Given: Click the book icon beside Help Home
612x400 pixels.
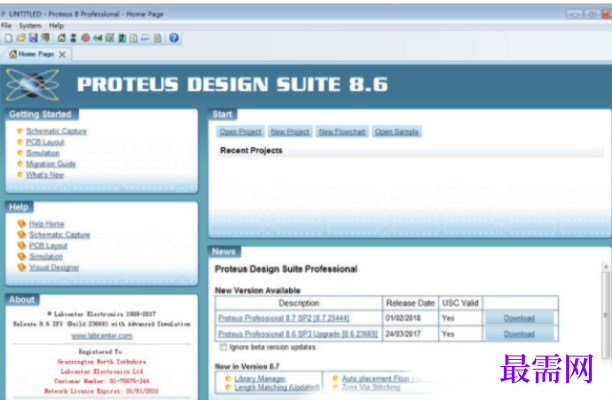Looking at the screenshot, I should point(21,224).
